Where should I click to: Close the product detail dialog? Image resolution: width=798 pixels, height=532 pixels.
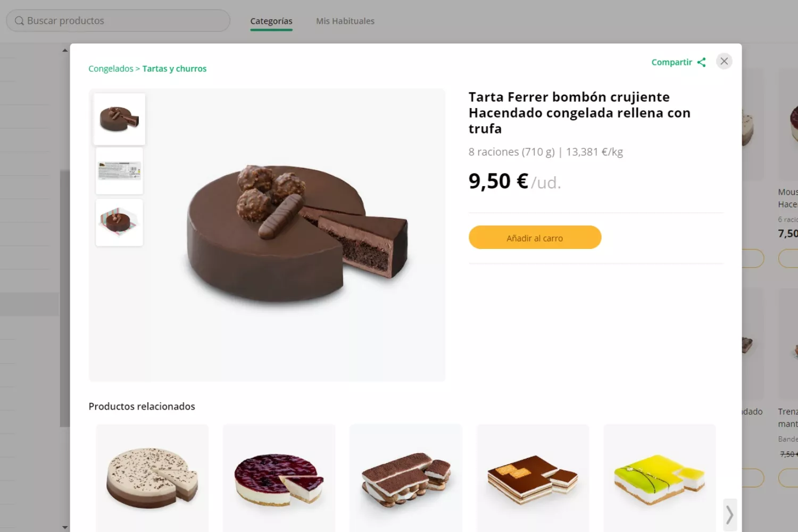[x=724, y=61]
